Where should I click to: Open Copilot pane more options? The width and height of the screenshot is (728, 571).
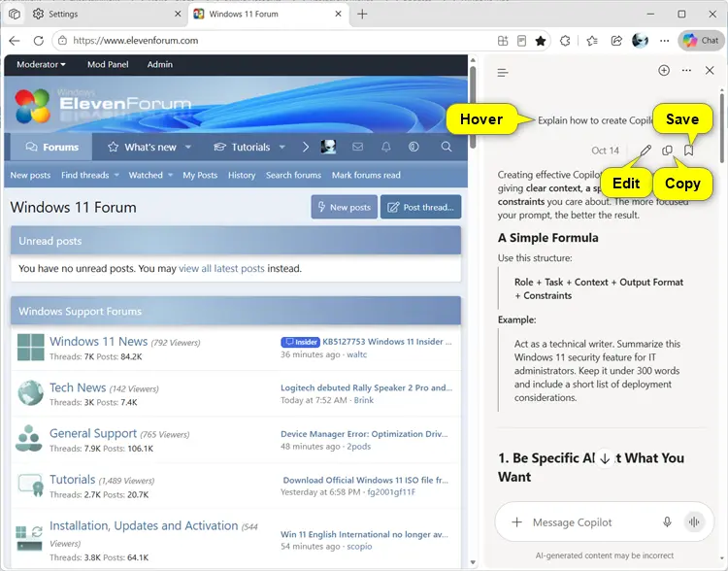(686, 70)
